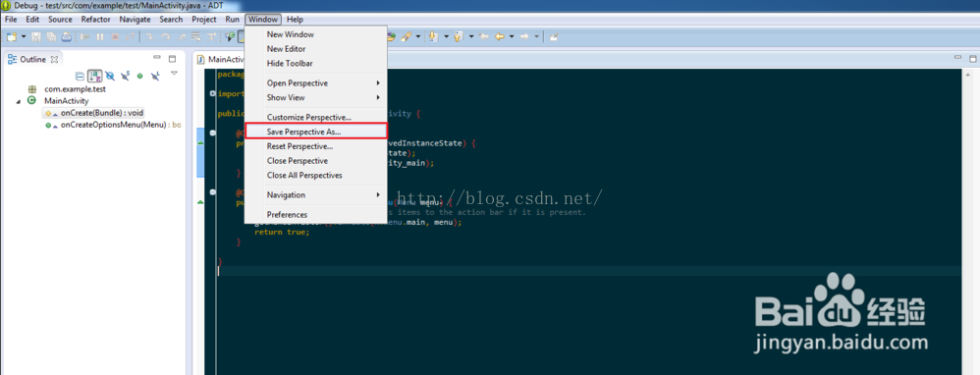Viewport: 980px width, 375px height.
Task: Click the Drop to Frame icon
Action: 195,37
